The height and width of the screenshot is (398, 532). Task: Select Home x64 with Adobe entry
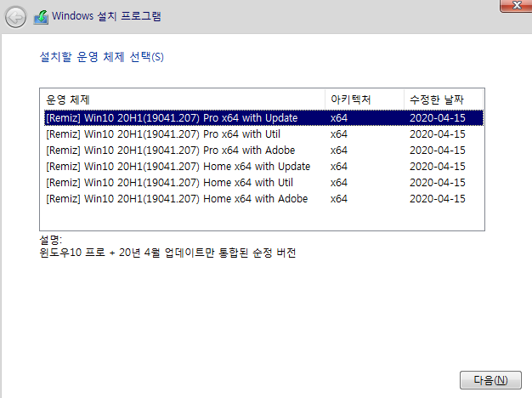pos(263,199)
